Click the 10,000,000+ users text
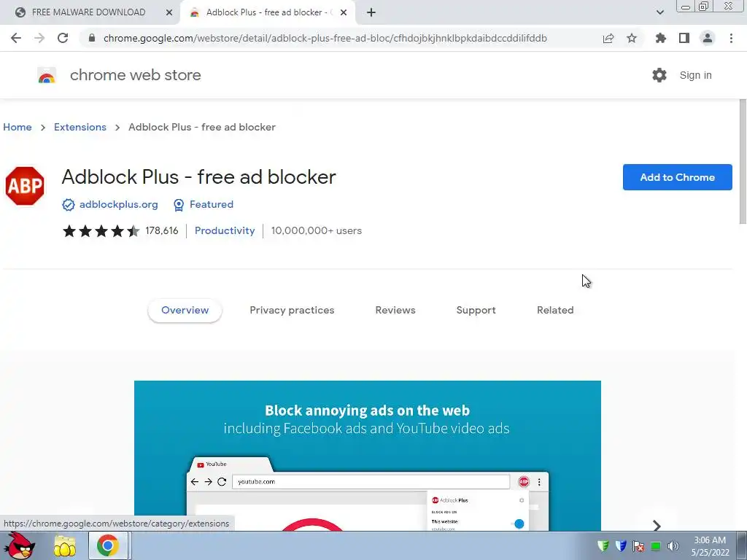 coord(317,231)
